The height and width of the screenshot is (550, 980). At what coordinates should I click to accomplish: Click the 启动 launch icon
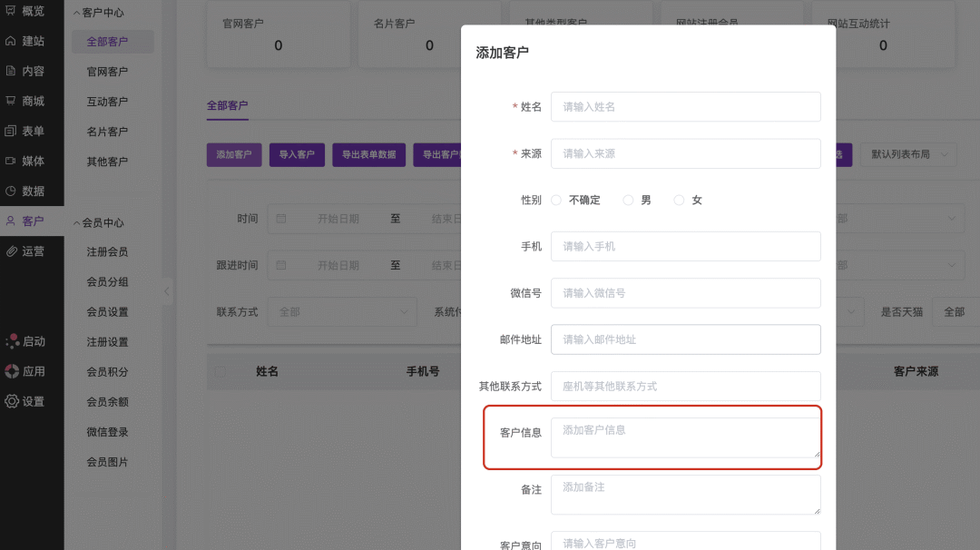point(12,341)
